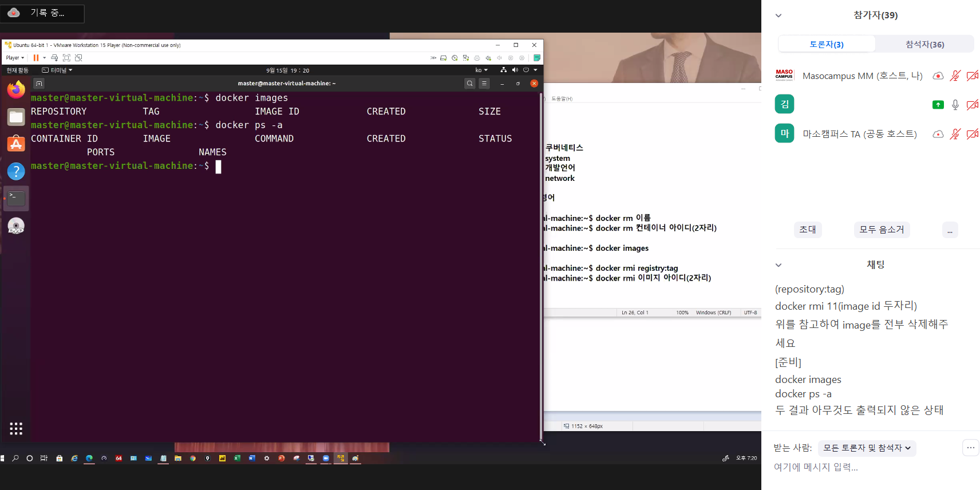The height and width of the screenshot is (490, 980).
Task: Click the VMware pause button
Action: [36, 58]
